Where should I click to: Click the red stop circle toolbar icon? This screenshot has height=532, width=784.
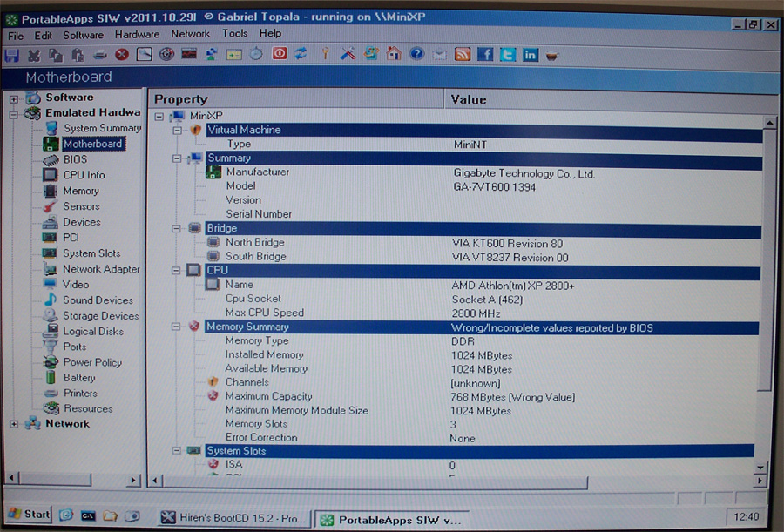click(122, 55)
